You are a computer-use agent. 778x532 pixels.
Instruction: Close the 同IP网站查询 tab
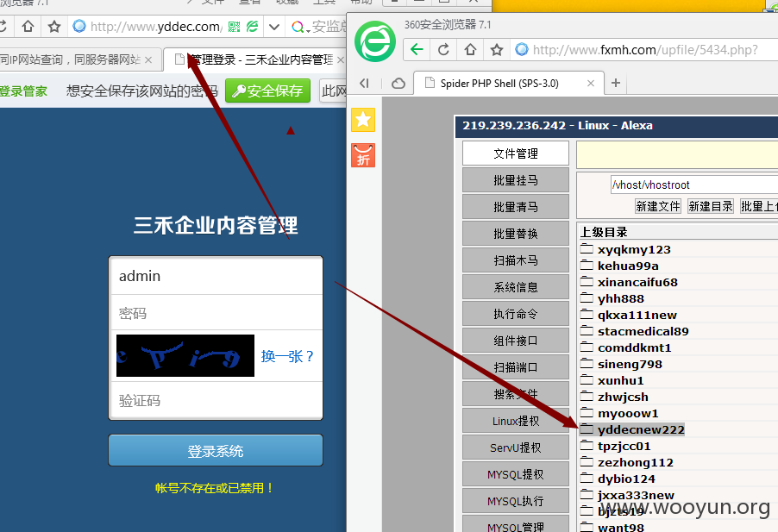tap(148, 60)
